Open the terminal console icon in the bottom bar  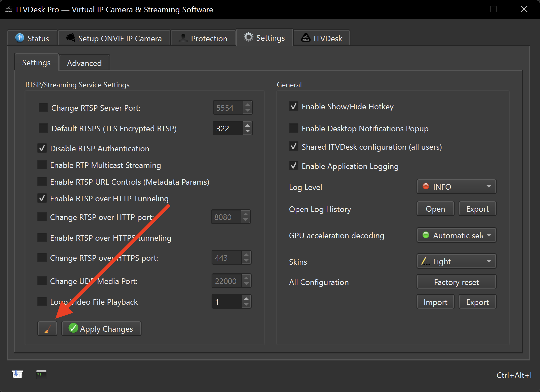click(41, 374)
